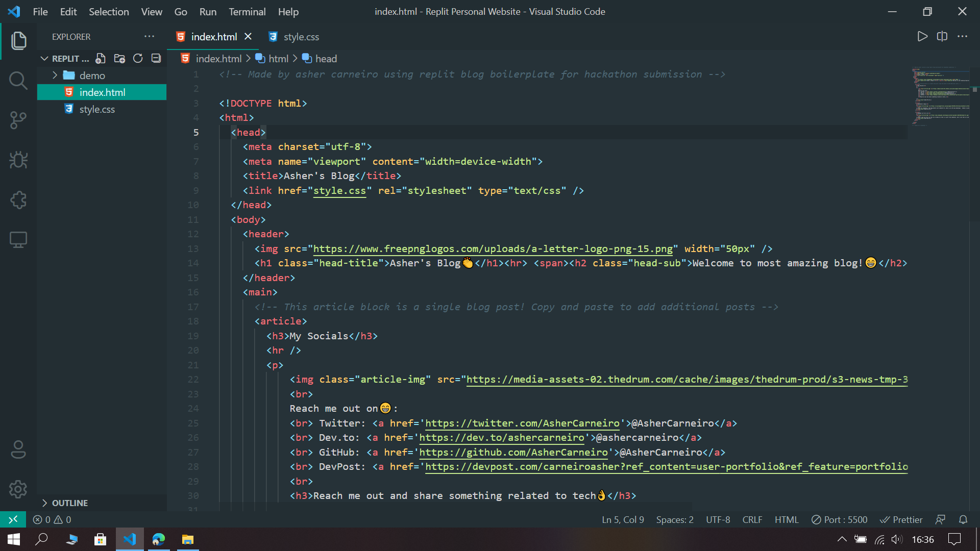The height and width of the screenshot is (551, 980).
Task: Click the CRLF line ending selector
Action: (x=752, y=519)
